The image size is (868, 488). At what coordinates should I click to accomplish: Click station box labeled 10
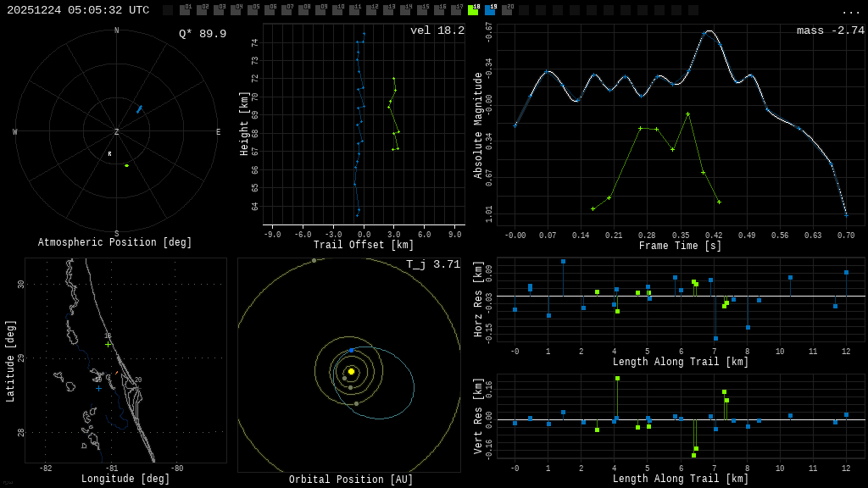point(337,10)
